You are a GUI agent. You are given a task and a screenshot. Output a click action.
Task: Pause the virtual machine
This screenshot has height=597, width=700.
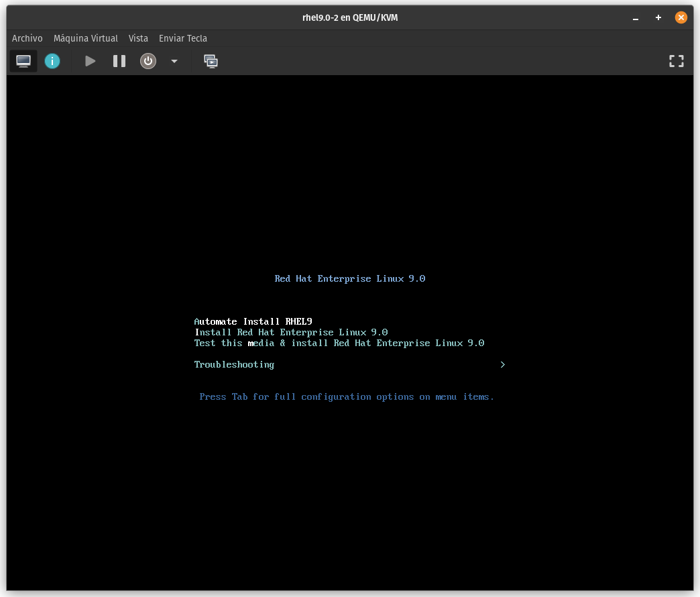(119, 61)
